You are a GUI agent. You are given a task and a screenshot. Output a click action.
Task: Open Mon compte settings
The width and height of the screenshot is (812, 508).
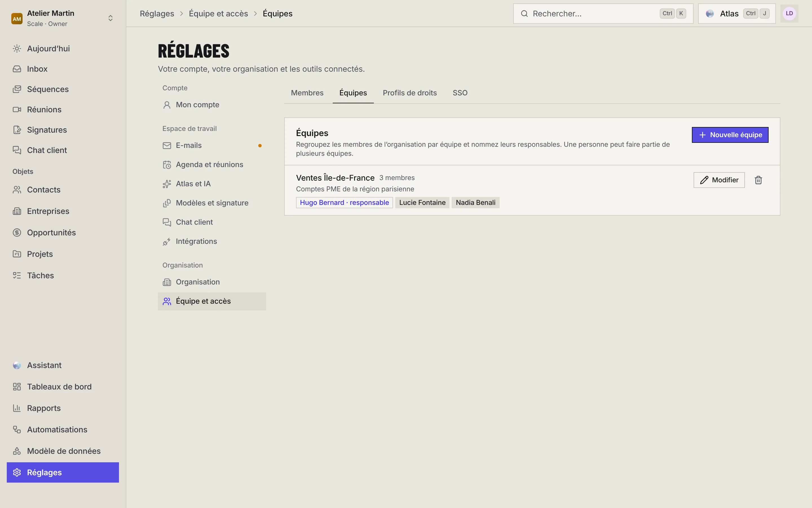(x=212, y=105)
